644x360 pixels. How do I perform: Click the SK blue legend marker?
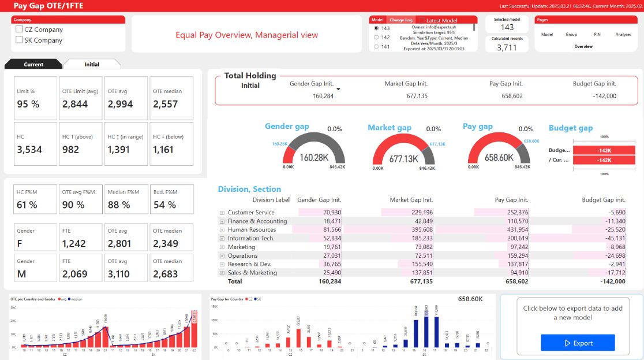[x=256, y=299]
